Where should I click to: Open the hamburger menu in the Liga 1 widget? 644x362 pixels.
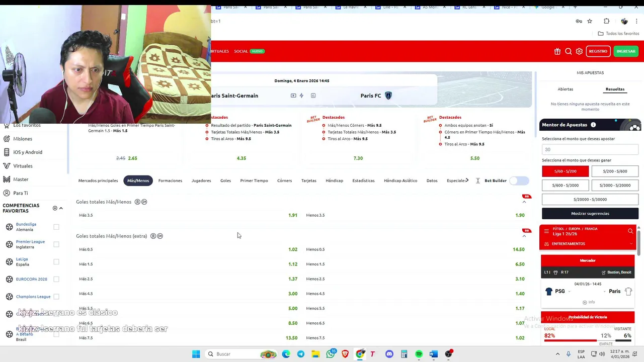[x=546, y=231]
